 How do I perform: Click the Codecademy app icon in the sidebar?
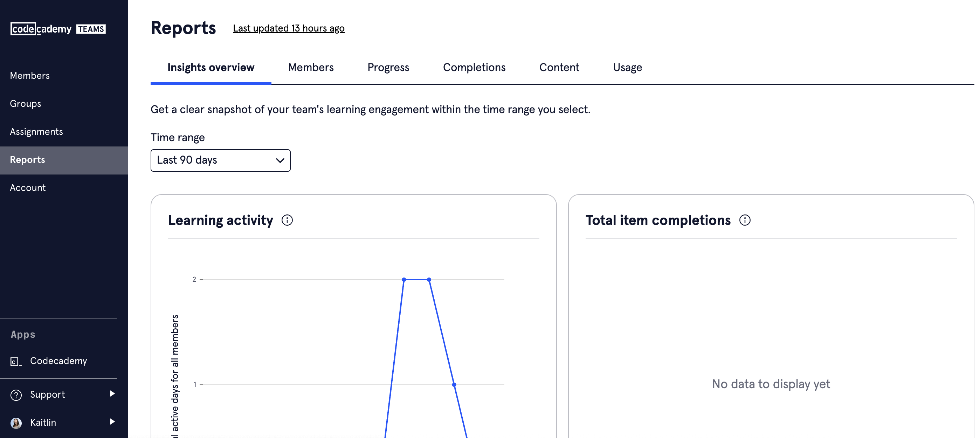pos(16,361)
